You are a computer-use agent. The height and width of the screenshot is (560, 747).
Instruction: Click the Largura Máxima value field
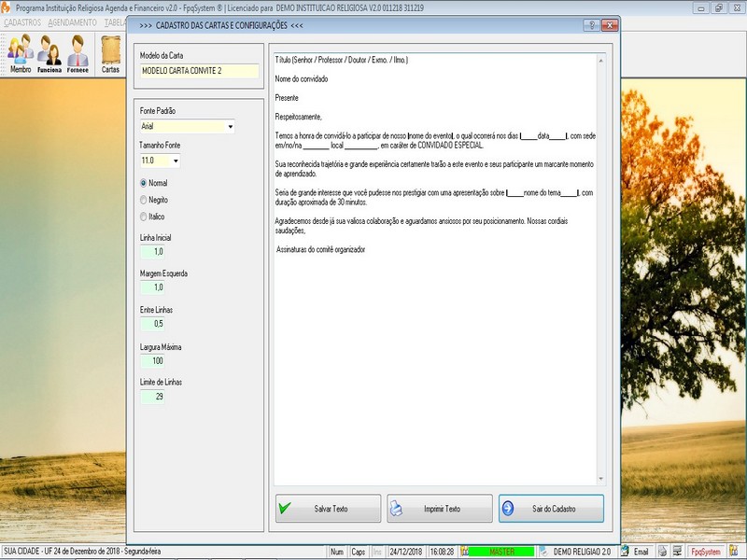[x=152, y=360]
